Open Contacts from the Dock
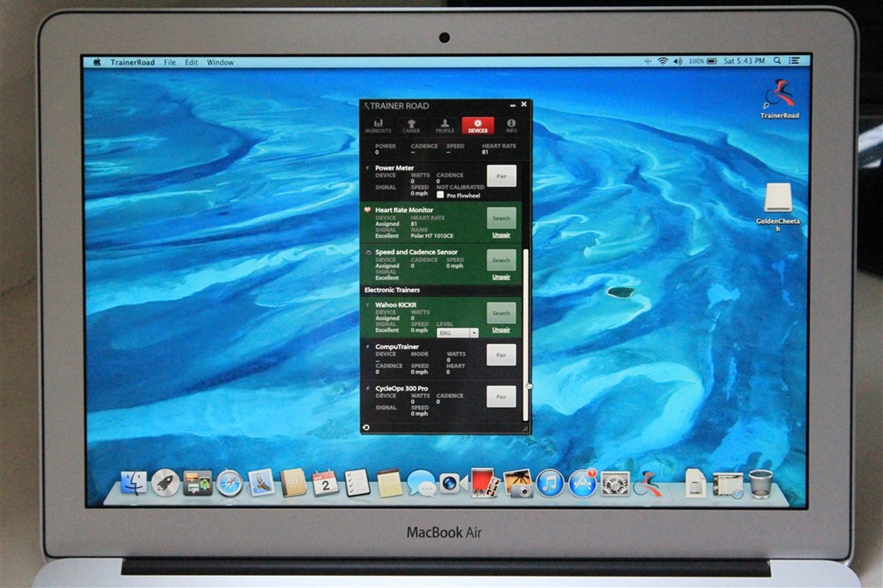 point(293,483)
